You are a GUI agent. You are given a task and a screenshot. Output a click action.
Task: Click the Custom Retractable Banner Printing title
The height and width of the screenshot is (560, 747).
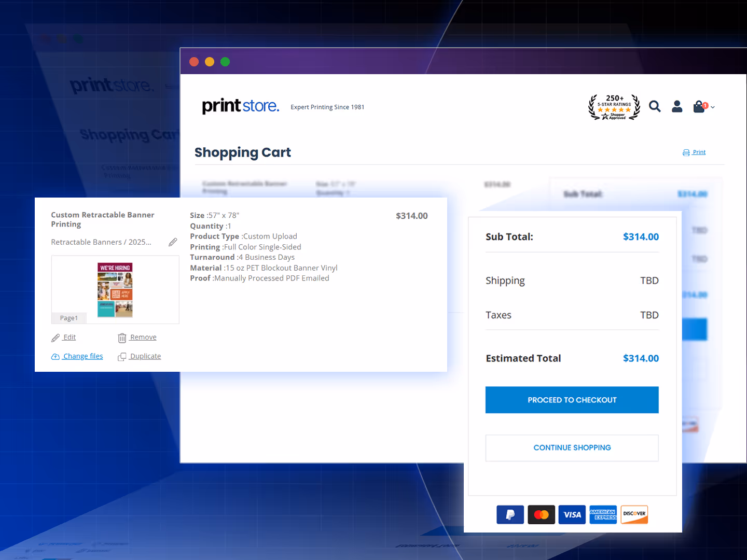(x=103, y=219)
